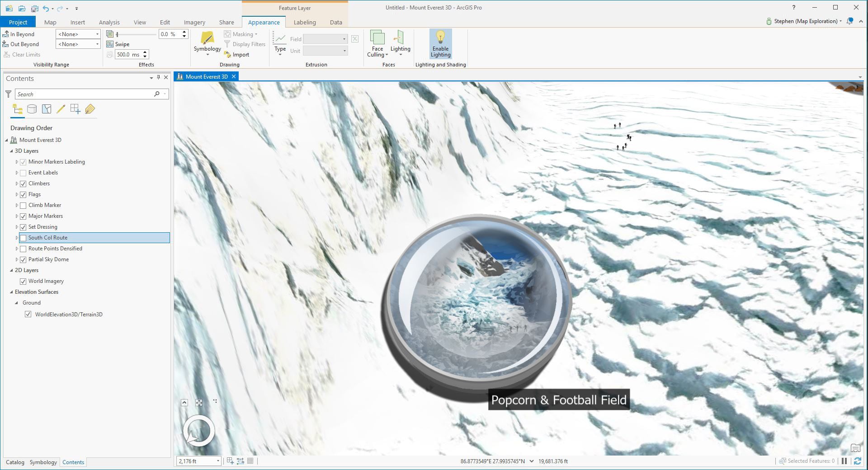Click the Redo arrow icon
868x470 pixels.
click(x=60, y=8)
